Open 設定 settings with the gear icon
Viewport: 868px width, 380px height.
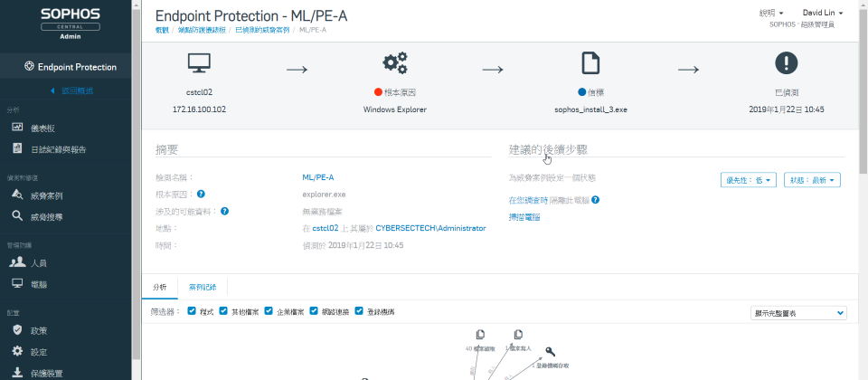pos(38,352)
